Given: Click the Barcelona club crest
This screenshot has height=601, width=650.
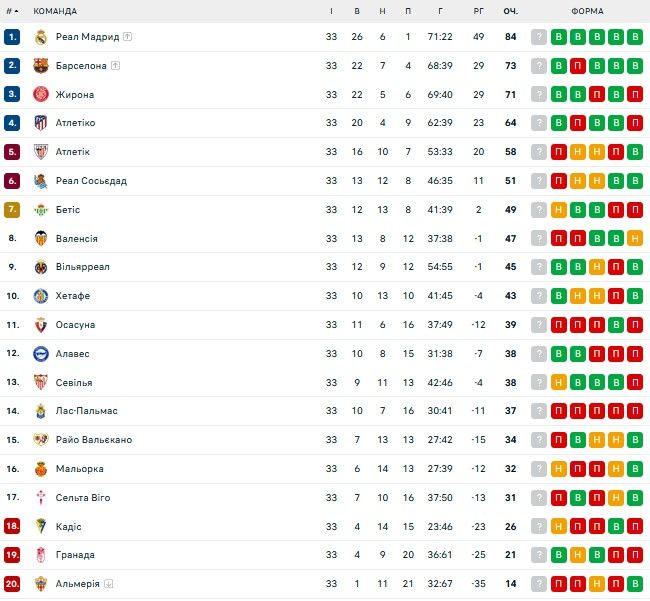Looking at the screenshot, I should pos(41,66).
